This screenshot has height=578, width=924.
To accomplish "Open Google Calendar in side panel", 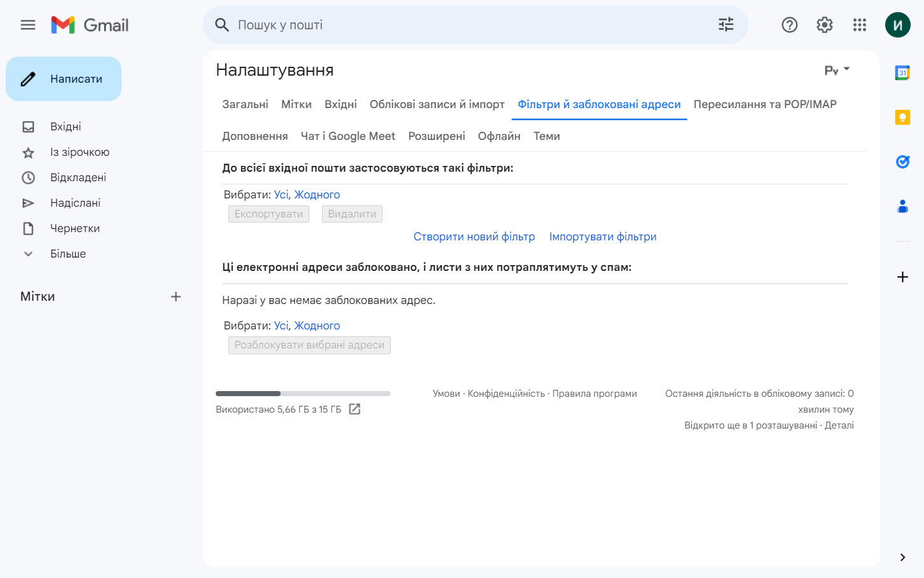I will [x=902, y=73].
